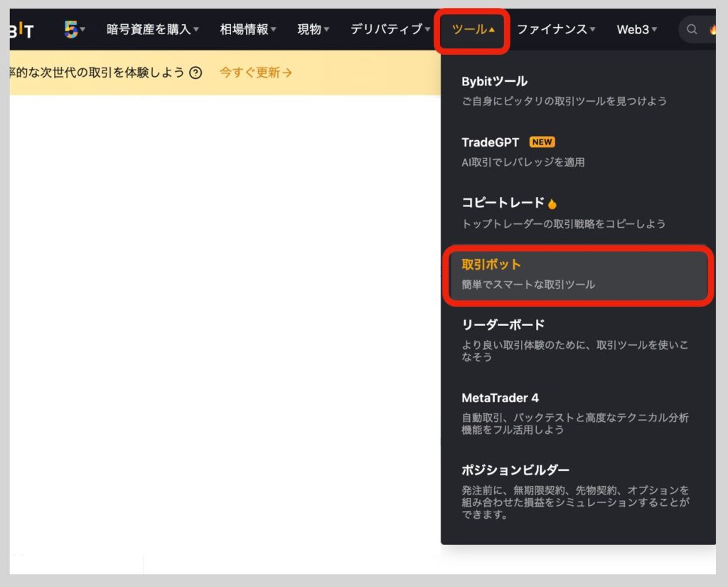Click the Bybit logo
The width and height of the screenshot is (728, 587).
pyautogui.click(x=21, y=29)
